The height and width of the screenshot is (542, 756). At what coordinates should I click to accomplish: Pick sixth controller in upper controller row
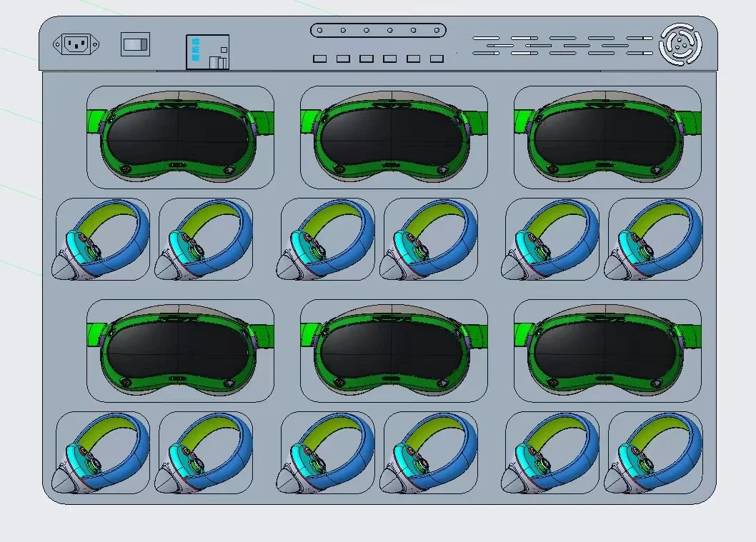click(654, 239)
